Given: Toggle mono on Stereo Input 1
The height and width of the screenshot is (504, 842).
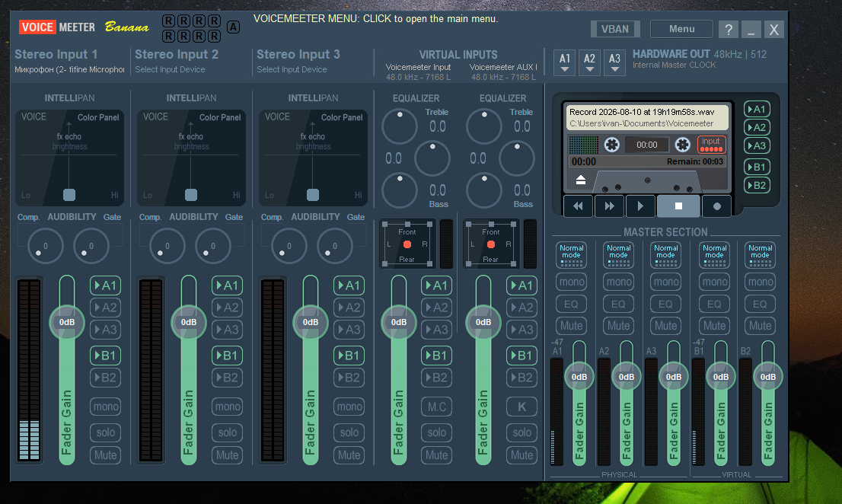Looking at the screenshot, I should [105, 407].
